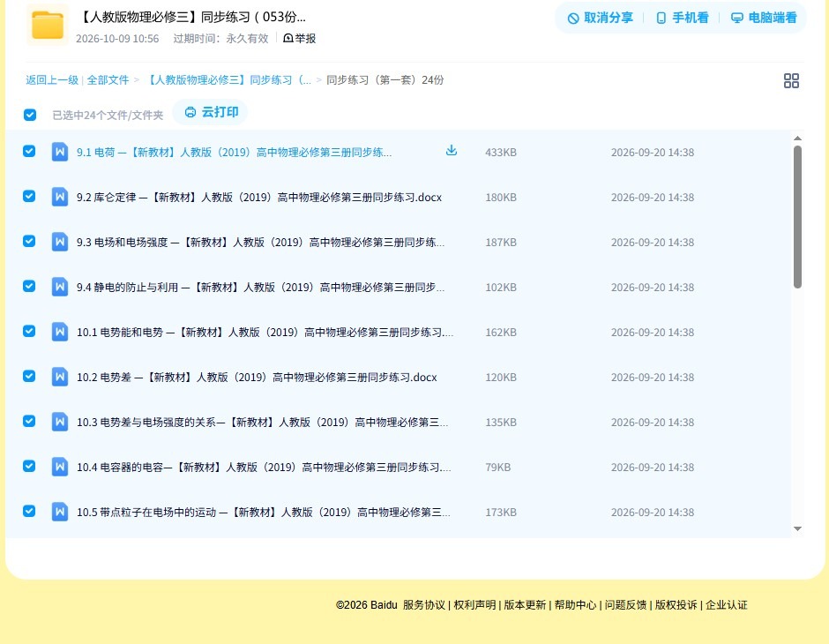Click the scrollbar up arrow
This screenshot has width=829, height=644.
tap(797, 138)
